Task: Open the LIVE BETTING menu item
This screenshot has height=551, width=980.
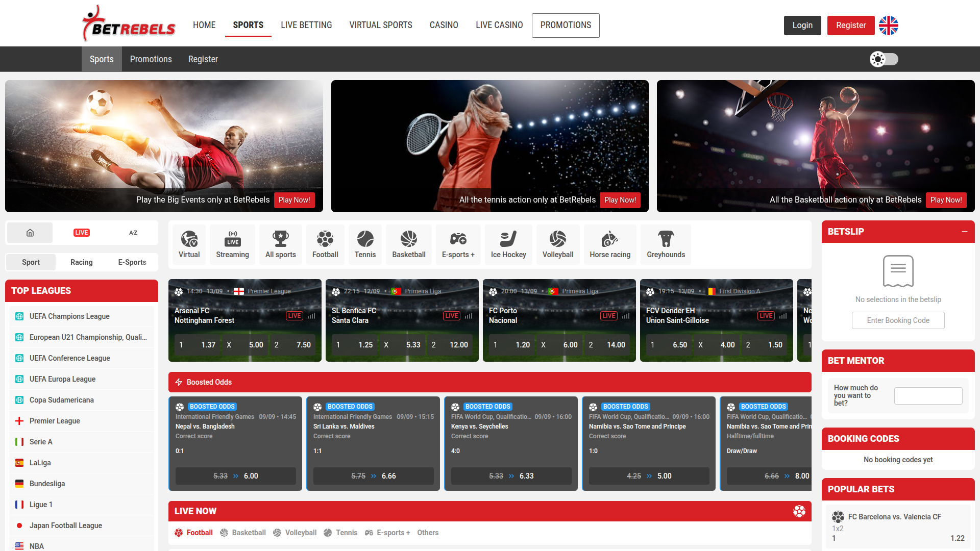Action: click(306, 25)
